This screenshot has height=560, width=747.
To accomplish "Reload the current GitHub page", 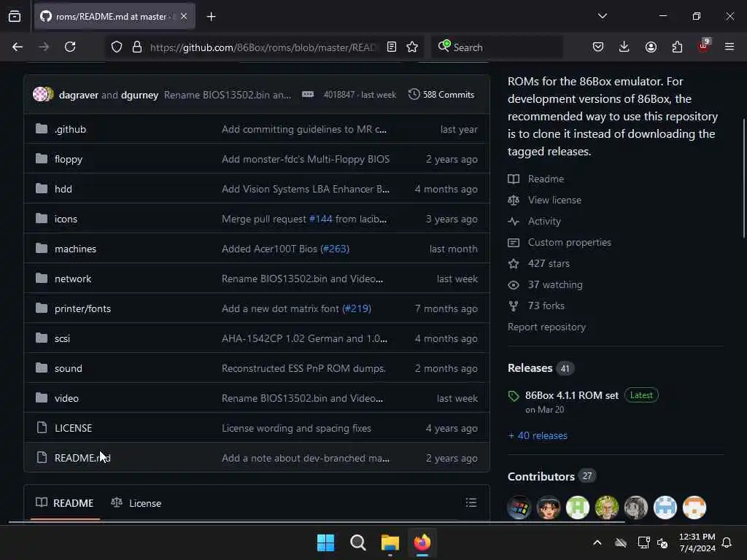I will pos(70,47).
